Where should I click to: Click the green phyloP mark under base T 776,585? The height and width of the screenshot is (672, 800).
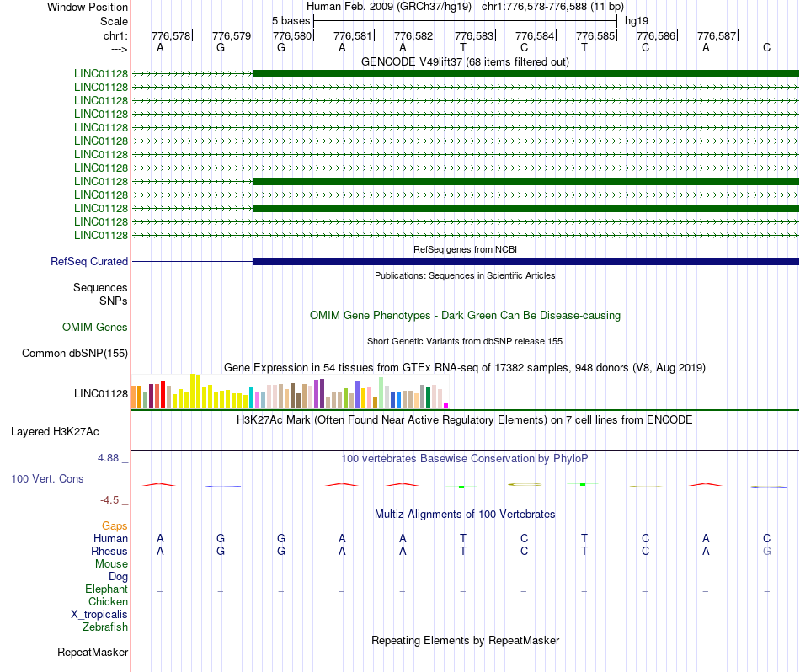pyautogui.click(x=583, y=484)
